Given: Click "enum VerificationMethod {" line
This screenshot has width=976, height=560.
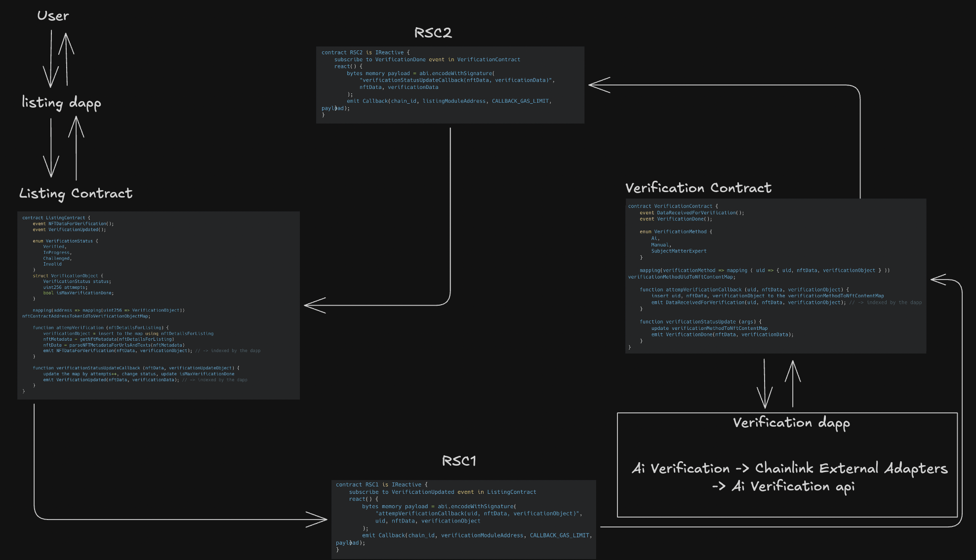Looking at the screenshot, I should (676, 232).
